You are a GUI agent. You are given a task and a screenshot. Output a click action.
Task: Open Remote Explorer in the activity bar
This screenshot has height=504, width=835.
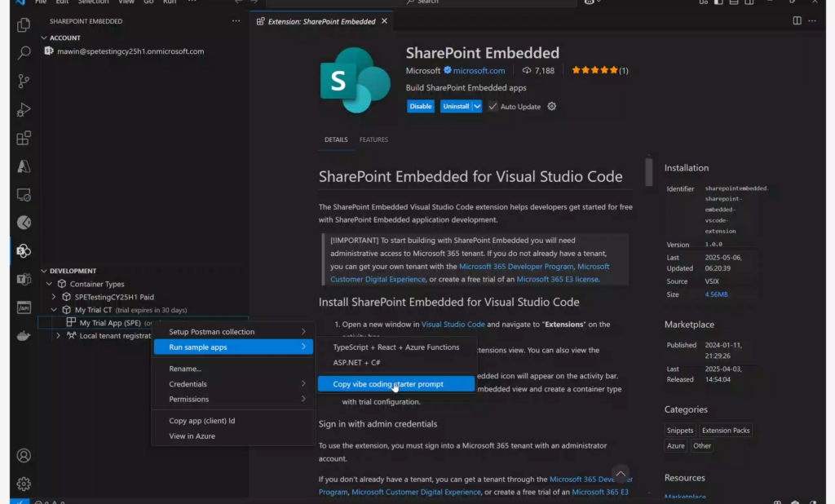tap(24, 194)
